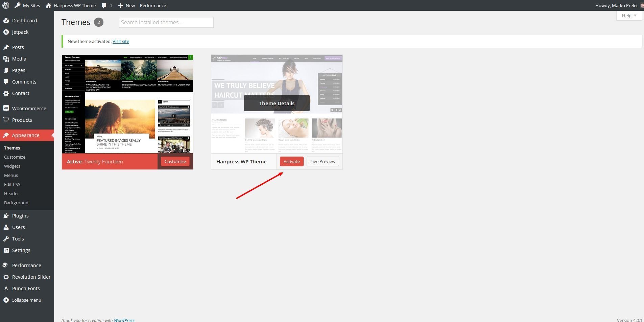The image size is (644, 322).
Task: Open Menus submenu item
Action: click(x=11, y=175)
